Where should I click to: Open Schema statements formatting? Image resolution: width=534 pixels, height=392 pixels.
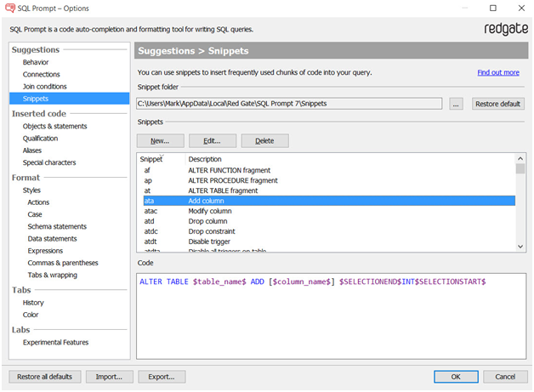[x=57, y=226]
